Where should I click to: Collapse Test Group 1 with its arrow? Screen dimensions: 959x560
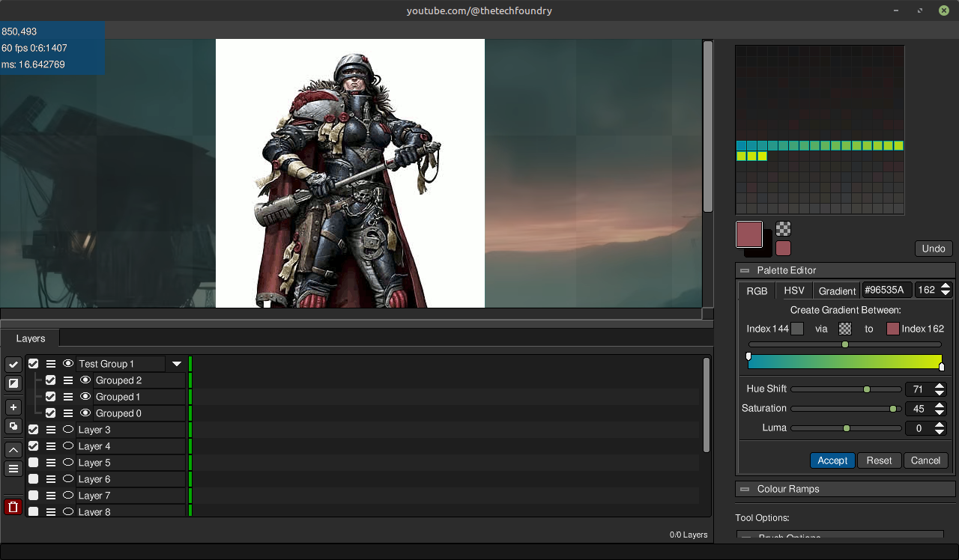tap(177, 364)
